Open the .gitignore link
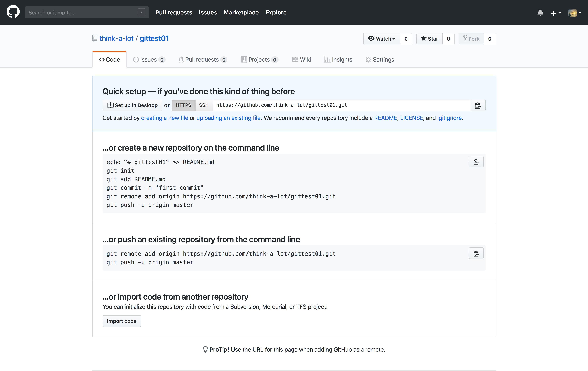 click(x=450, y=118)
